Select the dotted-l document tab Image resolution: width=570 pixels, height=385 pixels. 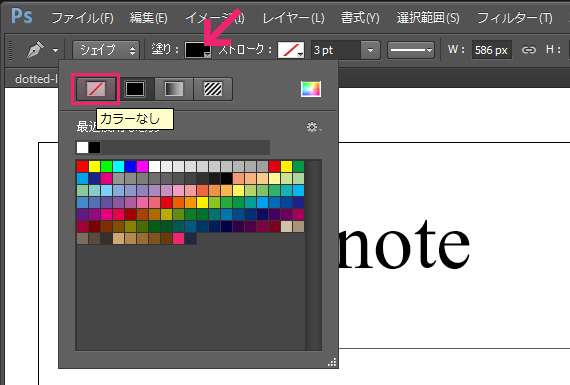coord(36,79)
